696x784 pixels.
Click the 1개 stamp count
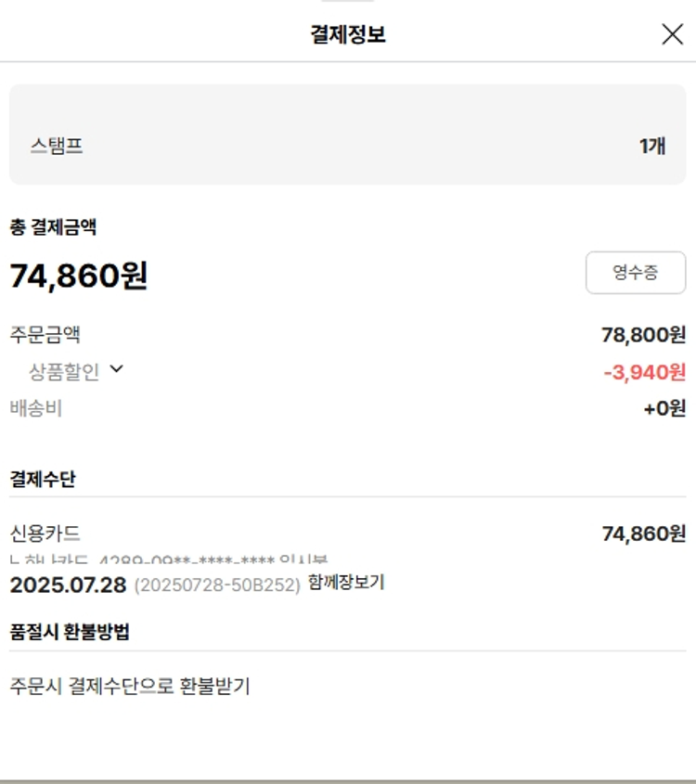652,146
